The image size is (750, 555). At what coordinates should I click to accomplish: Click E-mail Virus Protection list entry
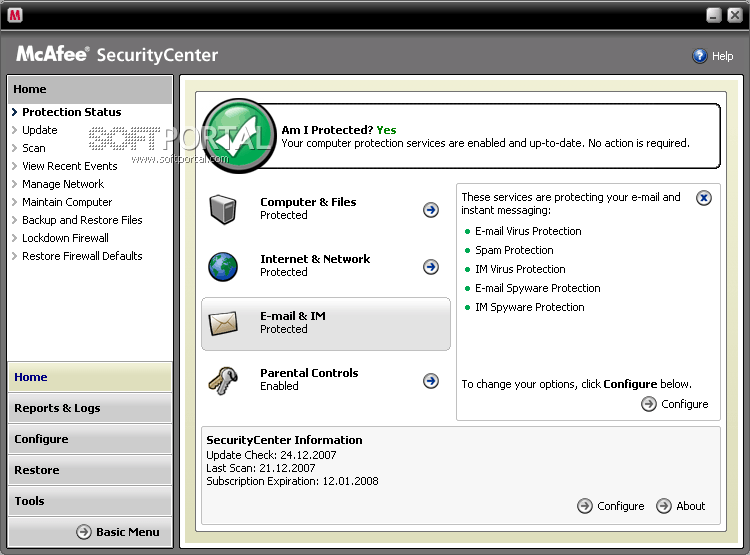click(528, 231)
